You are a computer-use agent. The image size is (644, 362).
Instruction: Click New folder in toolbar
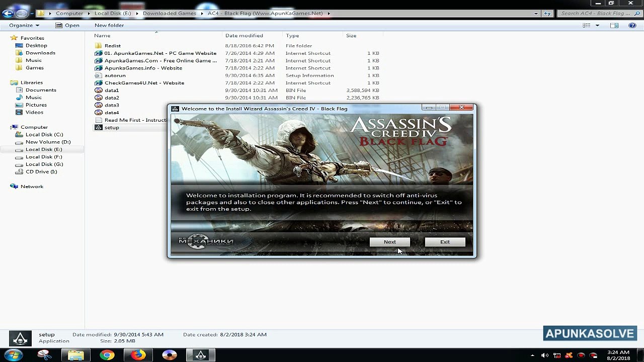coord(109,25)
